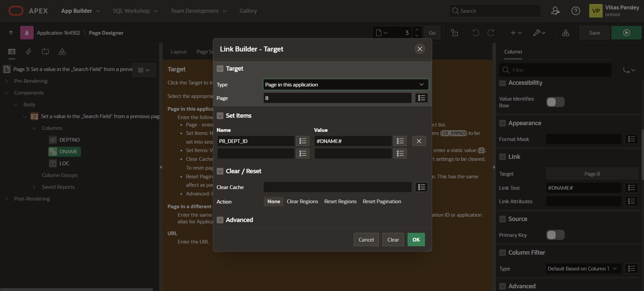Run the page with the play button
Screen dimensions: 644x291
click(626, 33)
